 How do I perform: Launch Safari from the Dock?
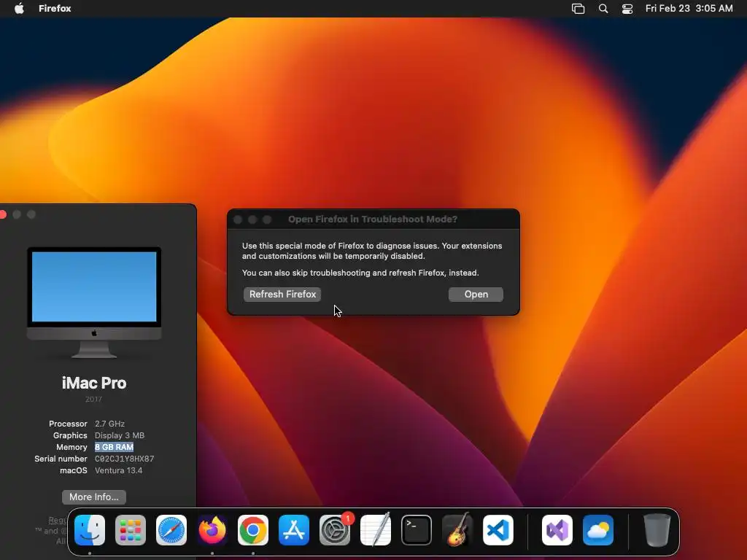pyautogui.click(x=171, y=530)
